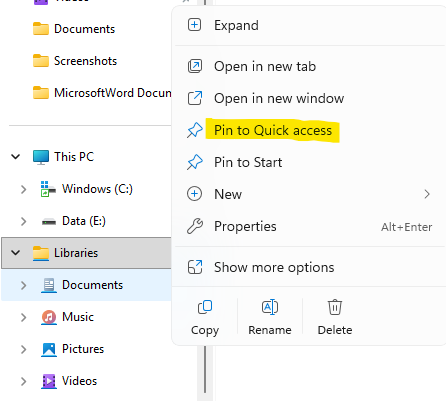Select the Music library label
Screen dimensions: 446x401
(78, 317)
